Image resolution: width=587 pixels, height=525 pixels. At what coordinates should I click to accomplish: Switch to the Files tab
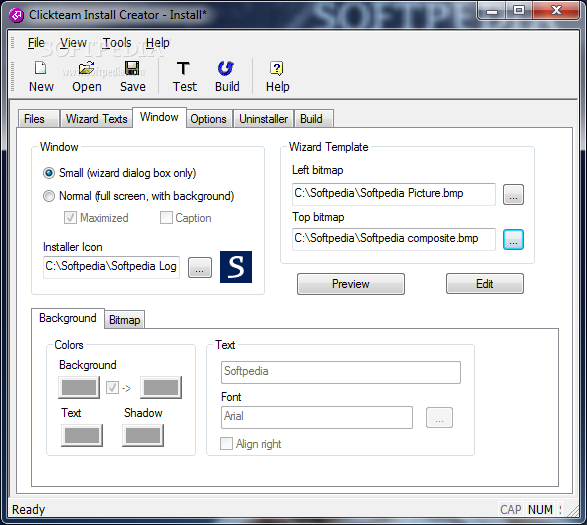[x=39, y=119]
